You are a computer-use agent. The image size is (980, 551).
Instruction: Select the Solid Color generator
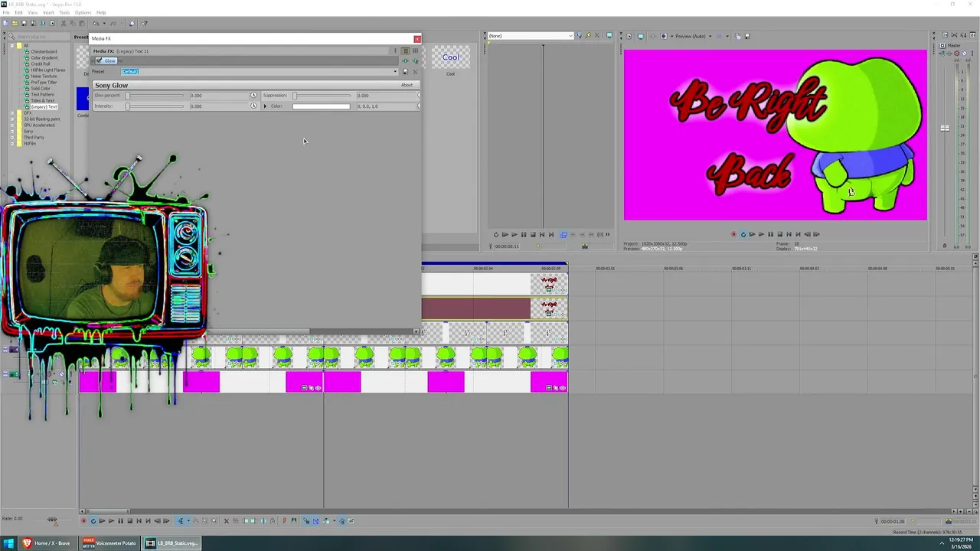(x=41, y=88)
